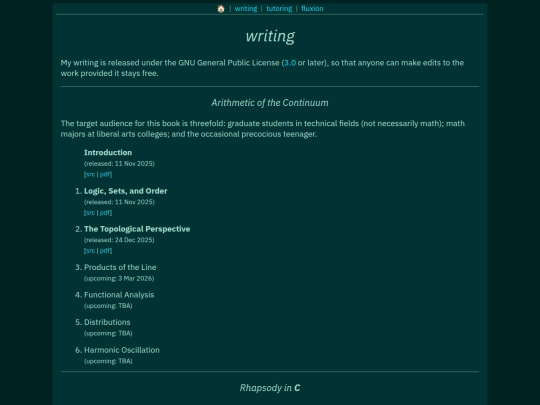Click '(released: 11 Nov 2025)' under Logic, Sets
540x405 pixels.
coord(119,202)
